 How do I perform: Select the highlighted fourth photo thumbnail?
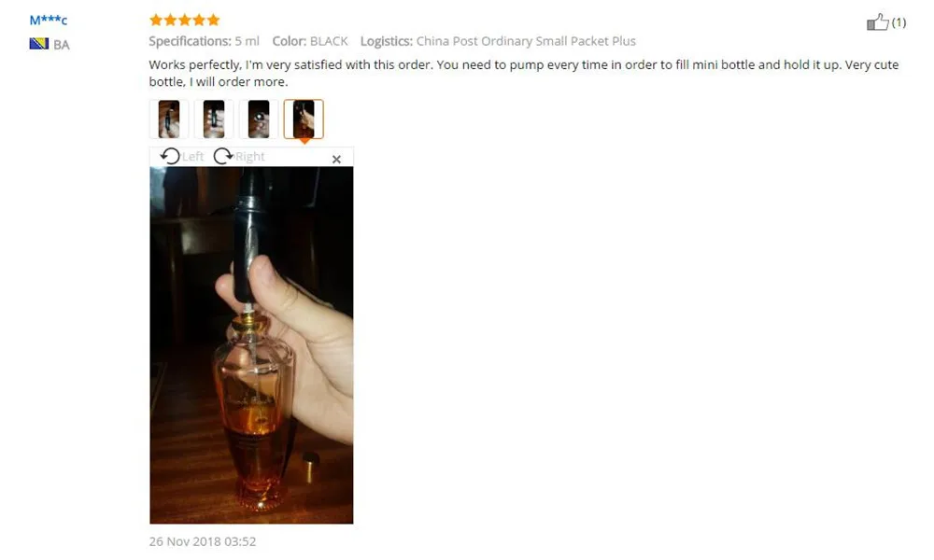(x=304, y=119)
